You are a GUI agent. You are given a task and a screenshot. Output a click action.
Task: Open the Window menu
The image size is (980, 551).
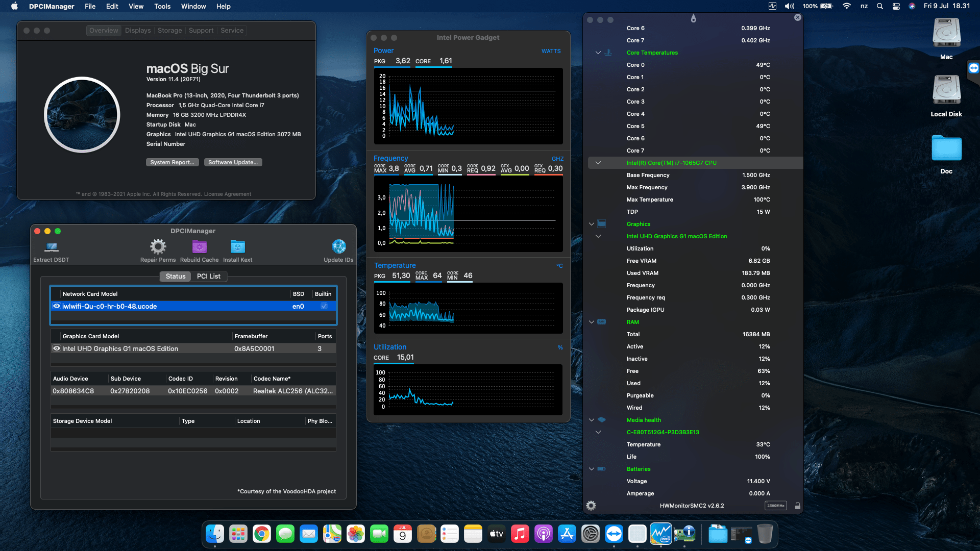[x=193, y=6]
